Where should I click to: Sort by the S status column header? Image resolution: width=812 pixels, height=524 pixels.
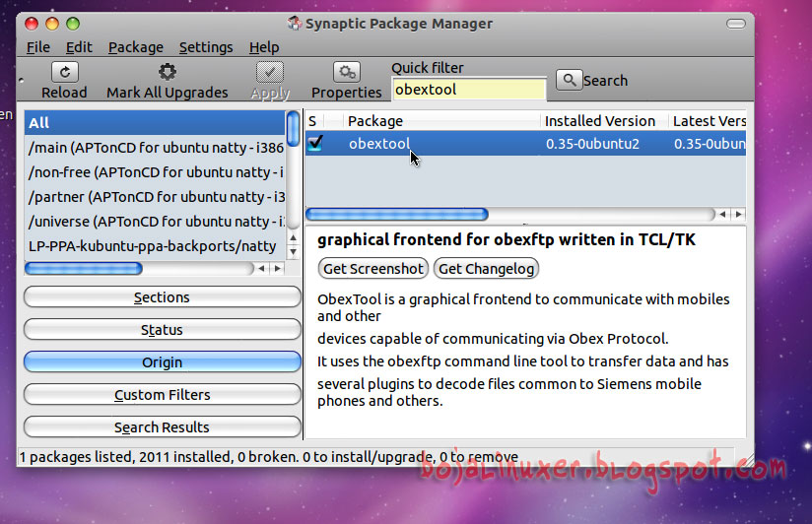tap(312, 121)
